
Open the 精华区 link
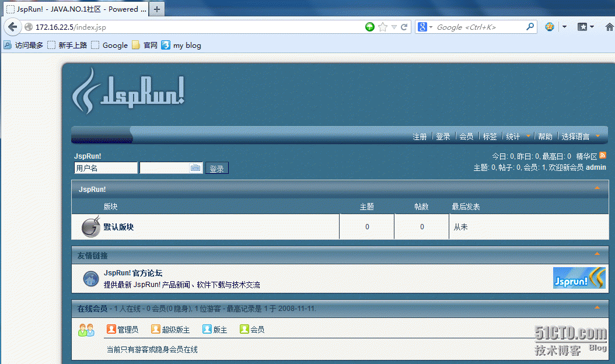tap(586, 156)
